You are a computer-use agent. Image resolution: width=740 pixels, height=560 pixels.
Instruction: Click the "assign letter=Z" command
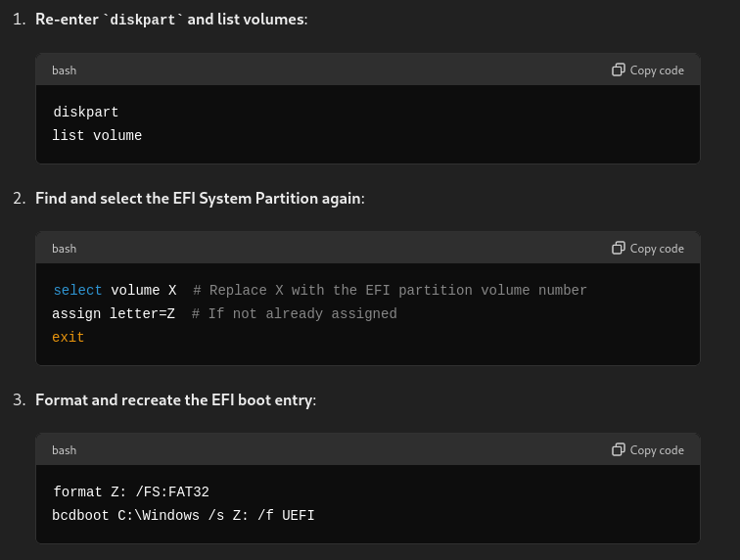114,314
